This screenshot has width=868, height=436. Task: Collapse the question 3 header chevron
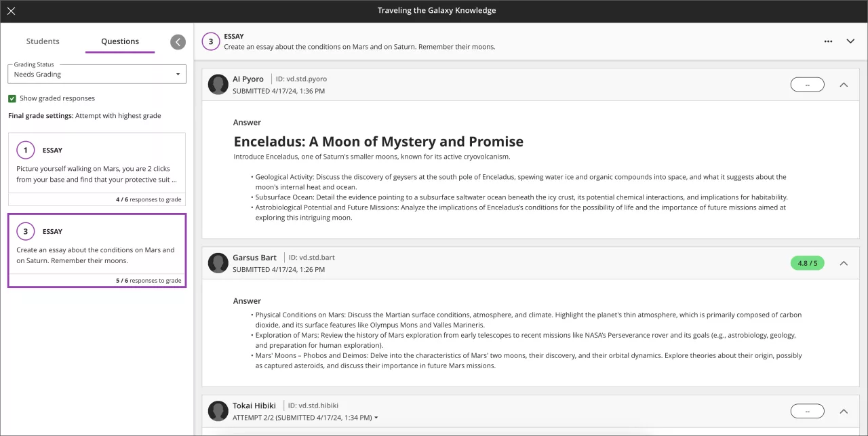[850, 41]
